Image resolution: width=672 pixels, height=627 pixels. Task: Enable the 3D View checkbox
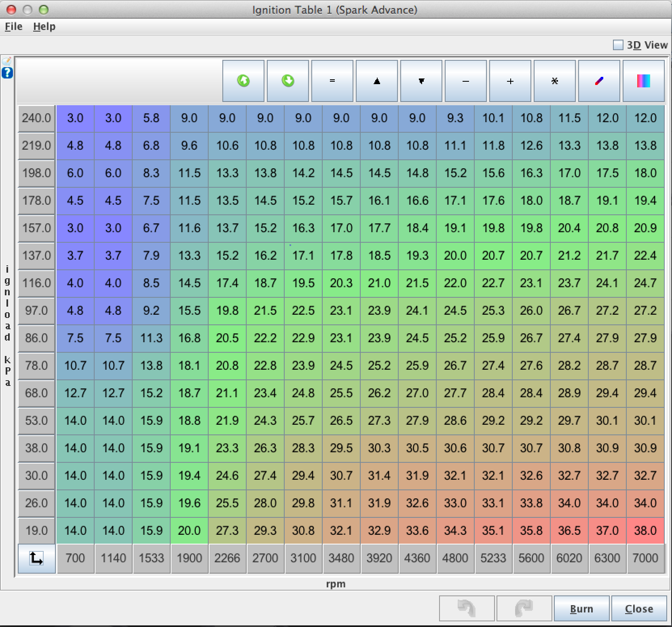(618, 45)
